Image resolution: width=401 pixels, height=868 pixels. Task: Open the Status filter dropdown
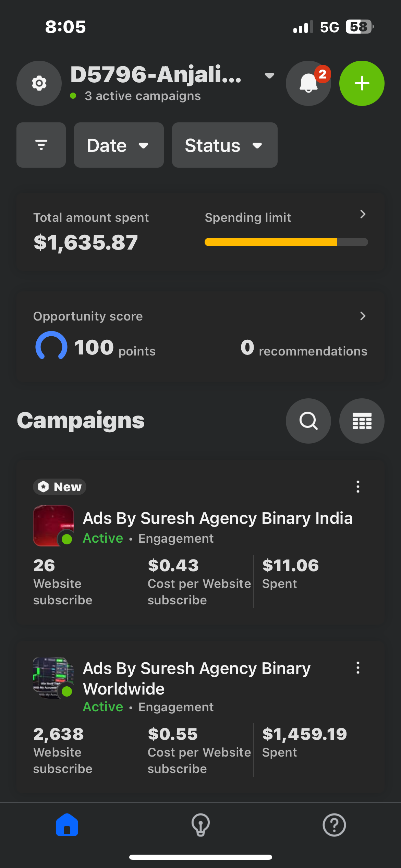[224, 145]
